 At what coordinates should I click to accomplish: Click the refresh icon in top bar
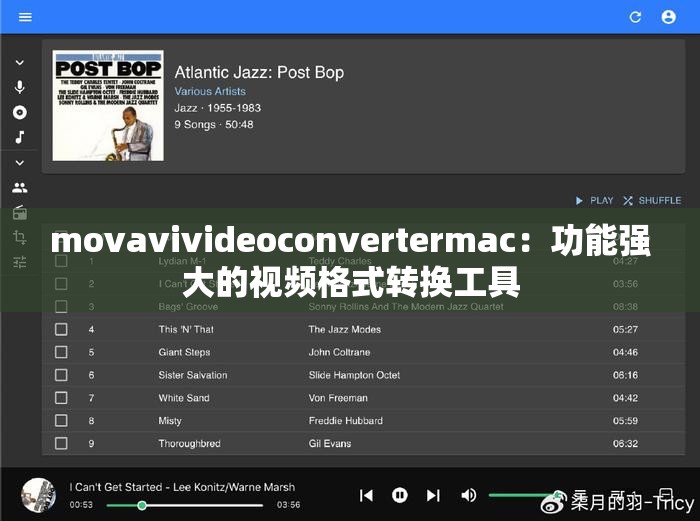coord(635,17)
